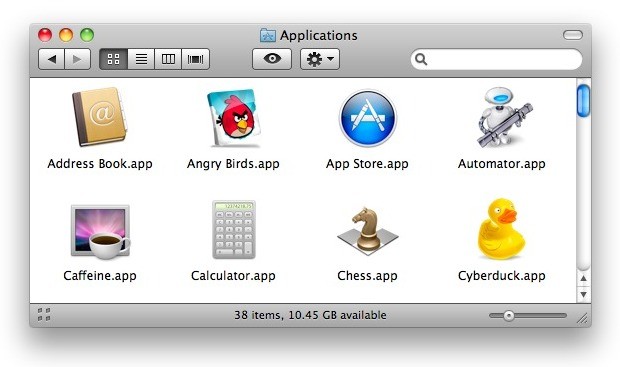
Task: Click the scroll down arrow
Action: point(584,294)
